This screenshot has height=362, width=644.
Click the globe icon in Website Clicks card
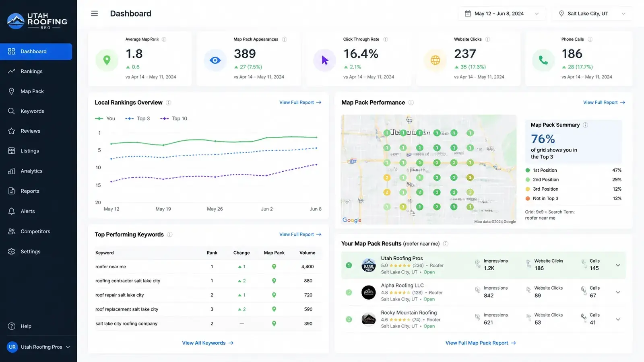coord(435,60)
